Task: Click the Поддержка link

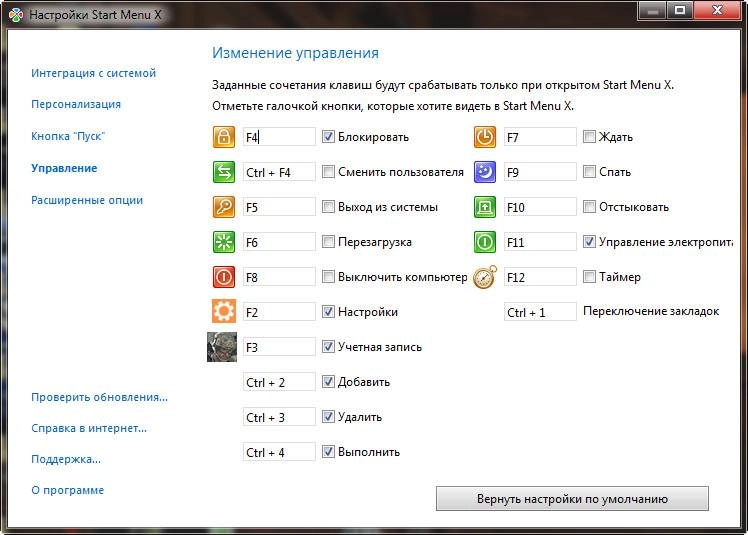Action: pyautogui.click(x=66, y=459)
